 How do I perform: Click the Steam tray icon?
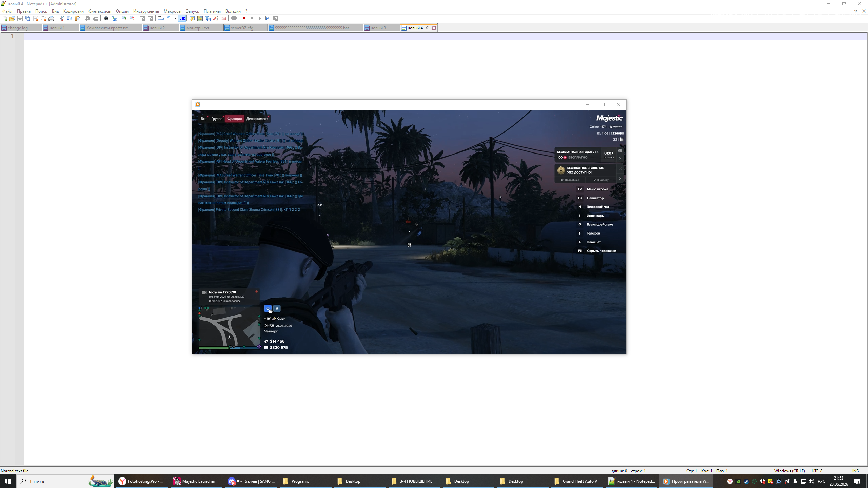click(746, 481)
